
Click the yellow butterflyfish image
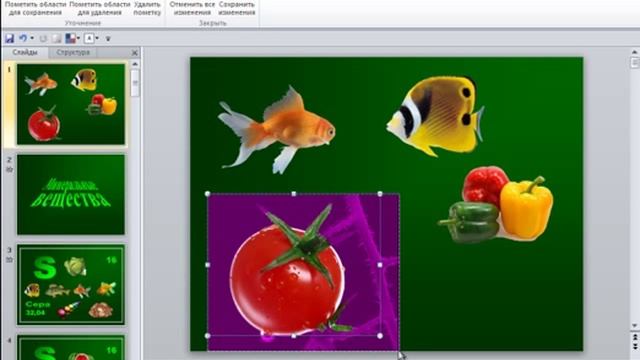tap(436, 116)
